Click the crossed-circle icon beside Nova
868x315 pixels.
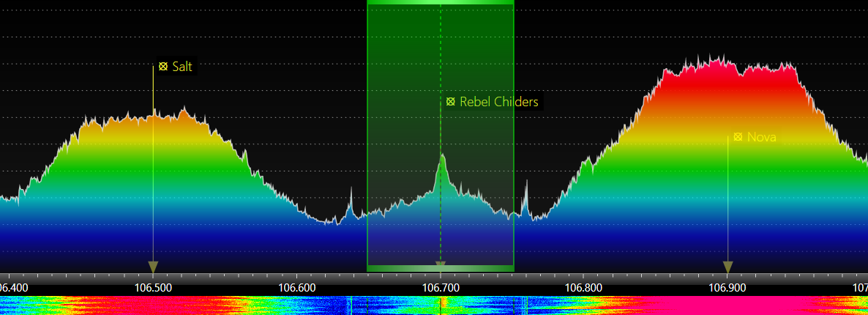(738, 137)
